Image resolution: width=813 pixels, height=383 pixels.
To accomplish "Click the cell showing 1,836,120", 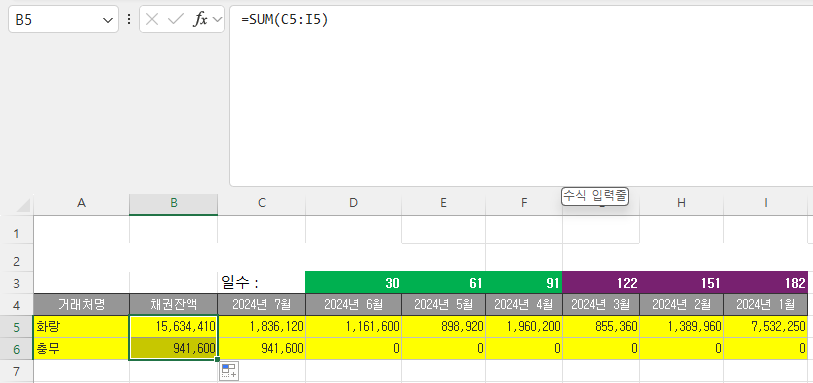I will (262, 327).
